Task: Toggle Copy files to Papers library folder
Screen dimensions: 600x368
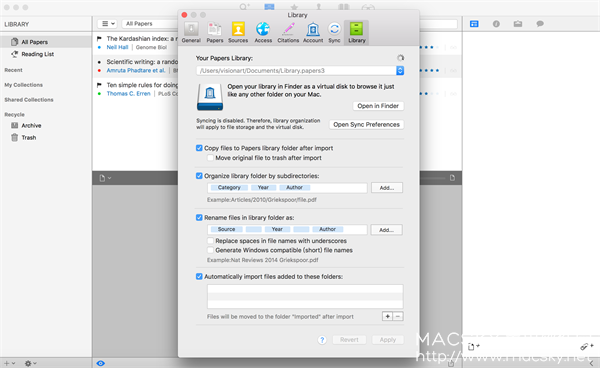Action: coord(199,148)
